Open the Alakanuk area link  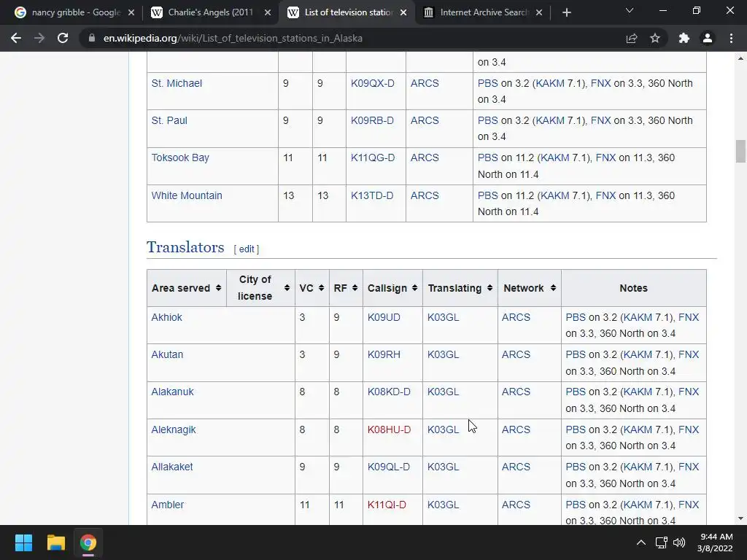pos(172,392)
